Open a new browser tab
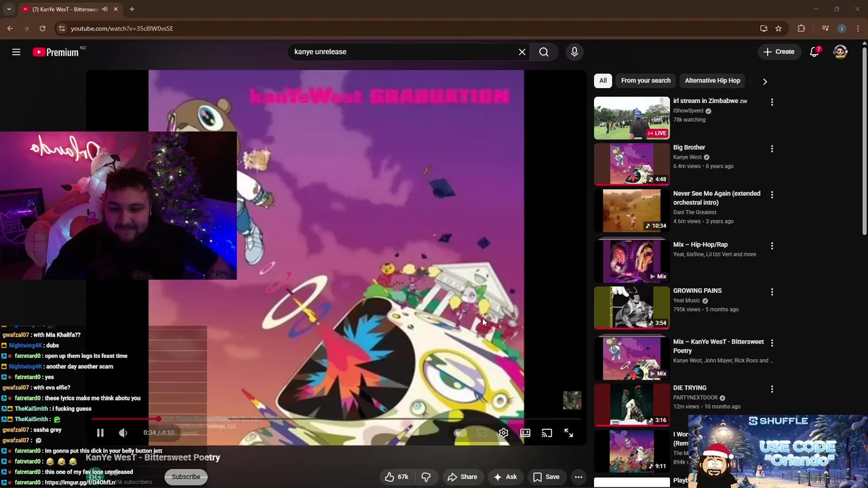 [132, 9]
